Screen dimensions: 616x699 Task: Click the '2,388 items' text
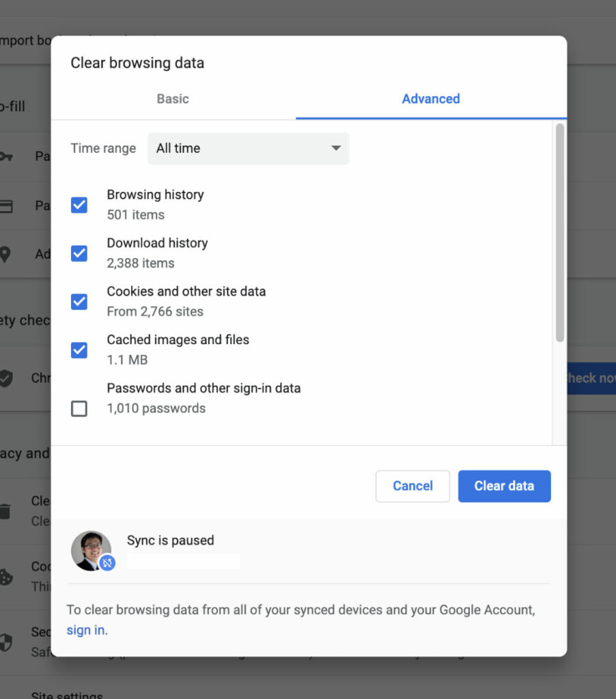(x=141, y=263)
